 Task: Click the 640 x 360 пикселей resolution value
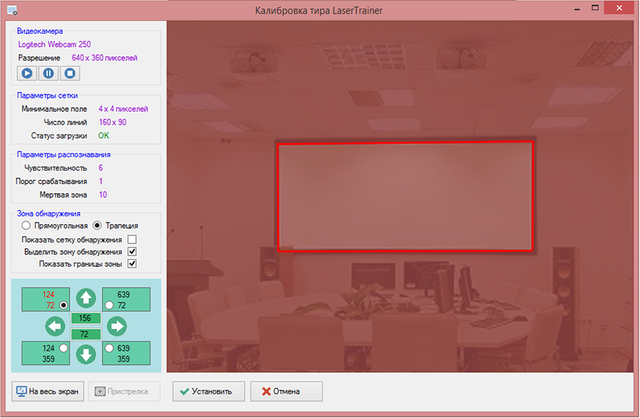(x=104, y=58)
